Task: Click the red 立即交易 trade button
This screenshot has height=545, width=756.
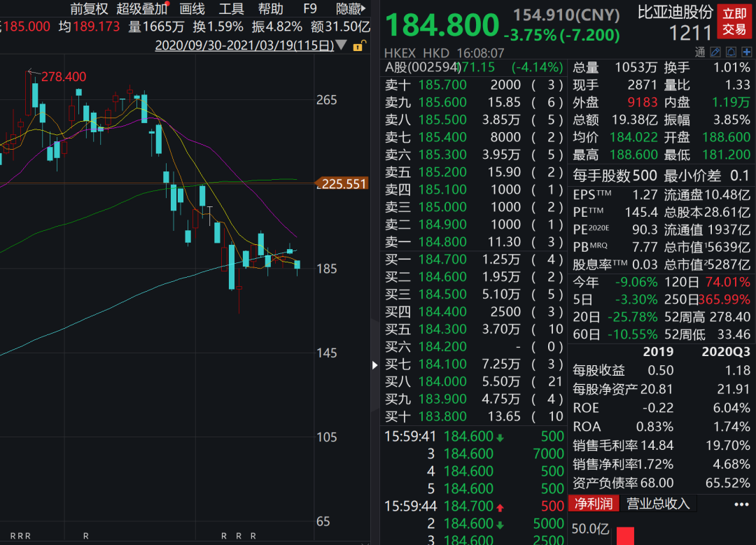Action: point(734,22)
